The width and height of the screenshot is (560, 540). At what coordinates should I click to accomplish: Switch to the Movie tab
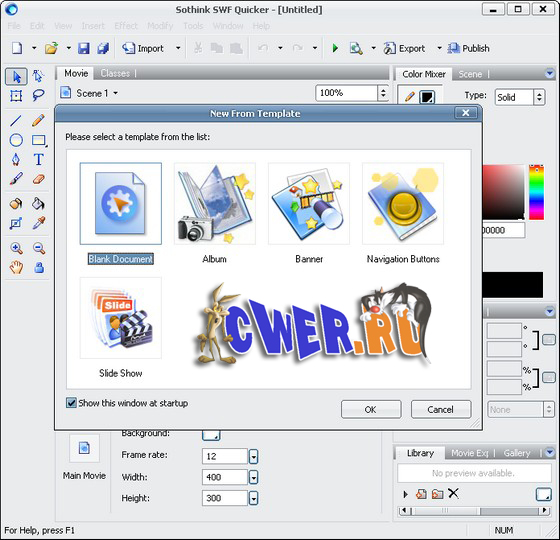click(x=76, y=73)
